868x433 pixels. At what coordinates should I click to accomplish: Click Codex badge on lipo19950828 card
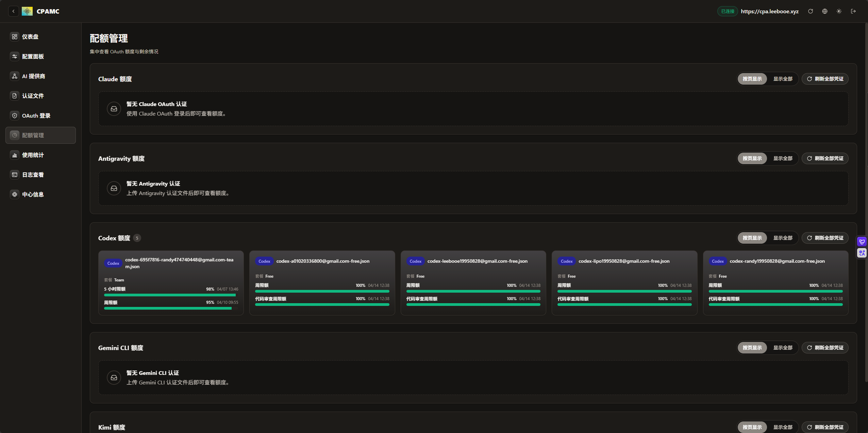click(x=567, y=261)
